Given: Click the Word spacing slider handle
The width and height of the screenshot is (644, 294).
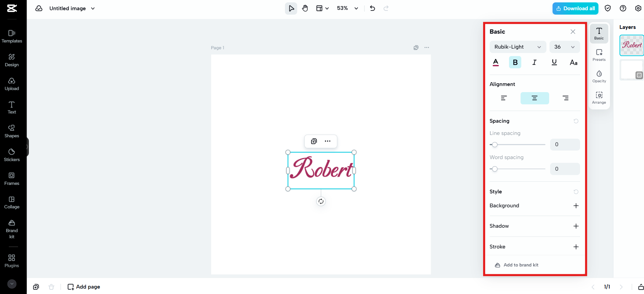Looking at the screenshot, I should pyautogui.click(x=495, y=169).
